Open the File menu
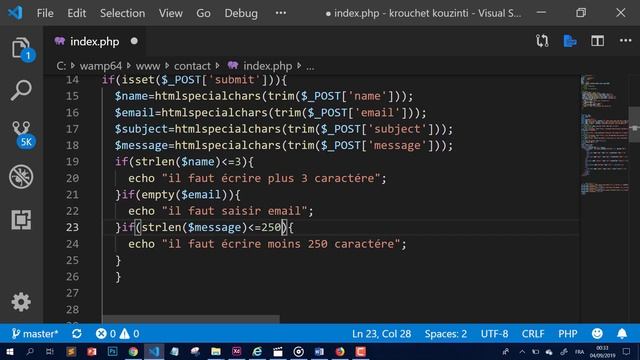Viewport: 640px width, 360px height. 45,13
